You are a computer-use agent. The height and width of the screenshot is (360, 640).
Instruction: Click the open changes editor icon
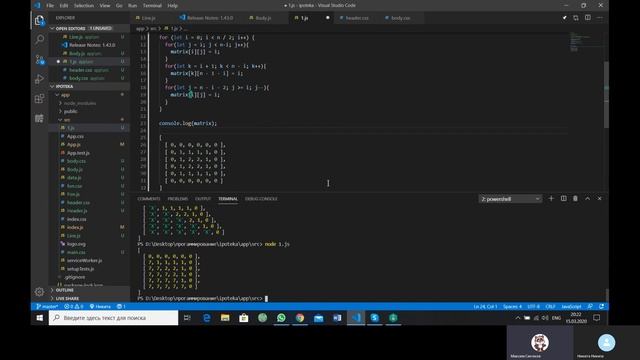click(x=576, y=18)
